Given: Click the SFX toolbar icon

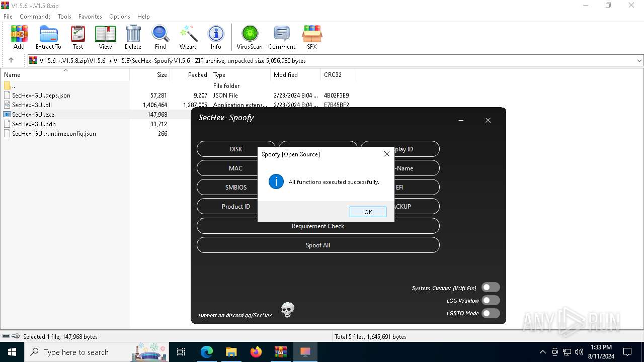Looking at the screenshot, I should point(312,38).
